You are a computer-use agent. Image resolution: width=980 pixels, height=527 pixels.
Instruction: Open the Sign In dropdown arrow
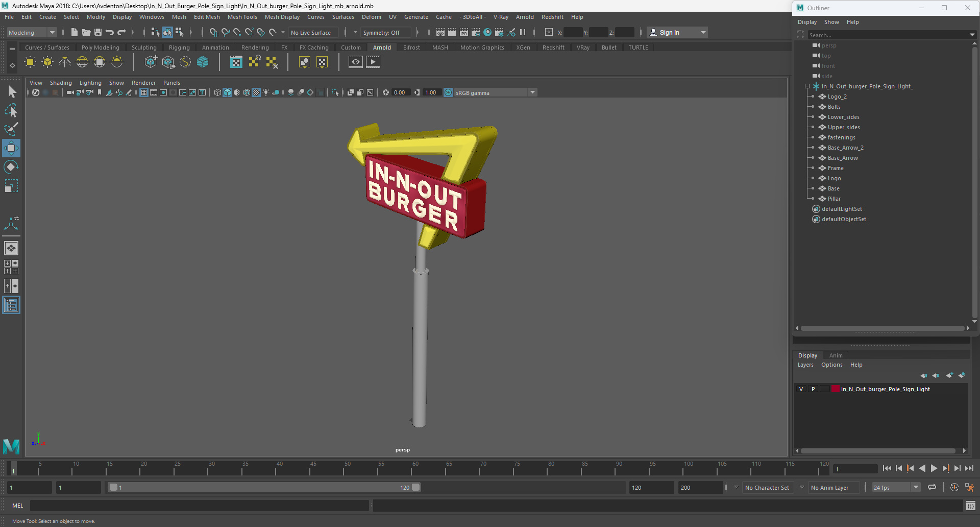click(x=703, y=32)
